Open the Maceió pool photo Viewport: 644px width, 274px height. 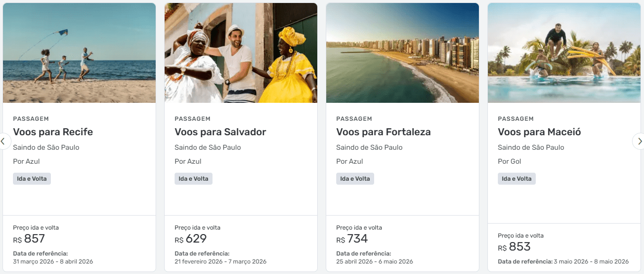coord(564,53)
